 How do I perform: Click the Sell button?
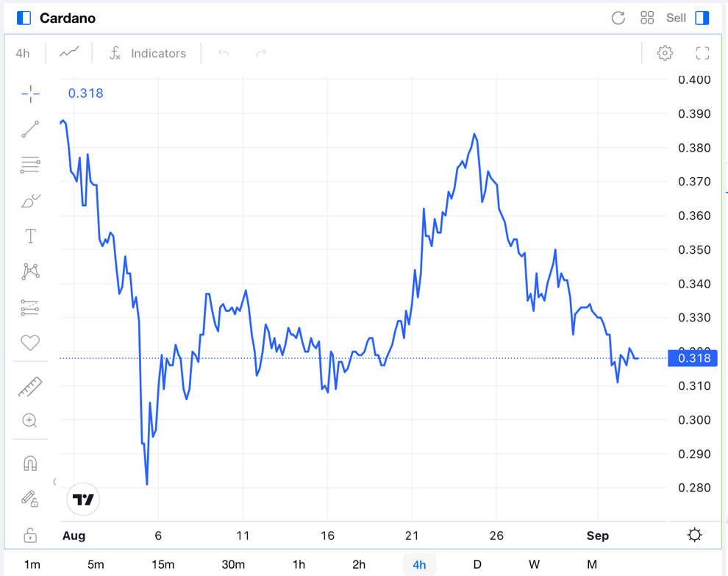(676, 18)
